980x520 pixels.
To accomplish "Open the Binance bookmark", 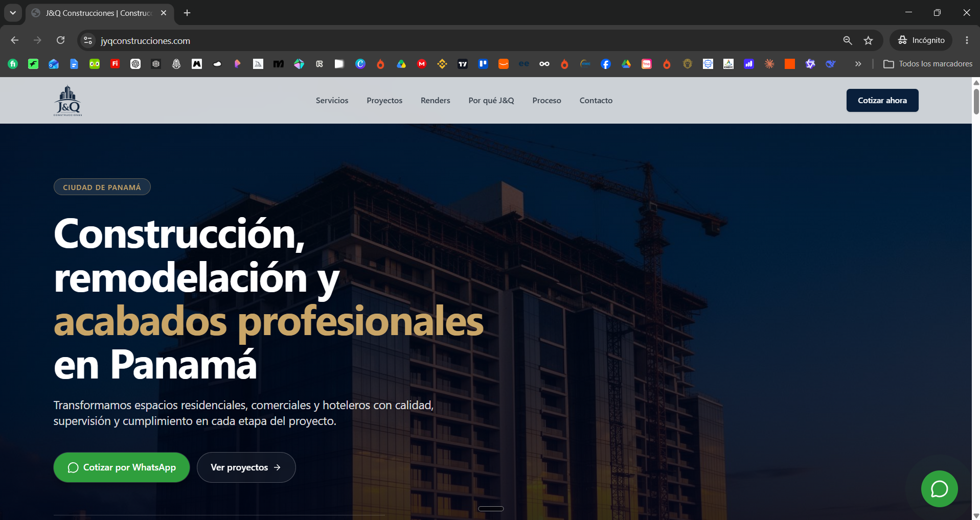I will [x=442, y=64].
